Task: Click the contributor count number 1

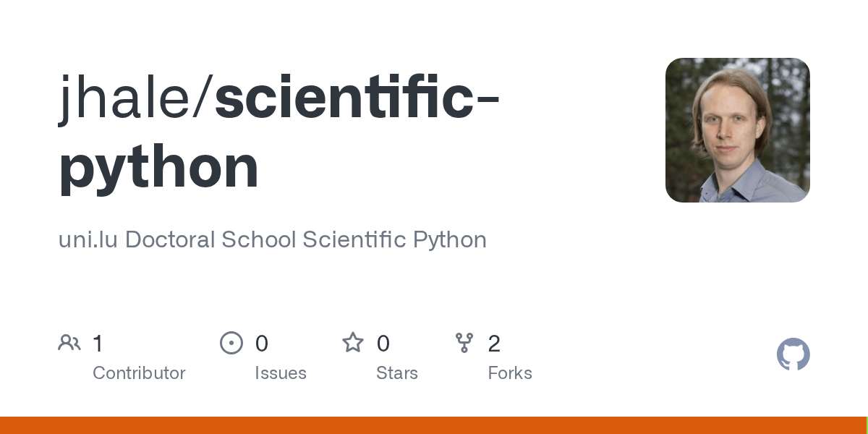Action: pyautogui.click(x=98, y=344)
